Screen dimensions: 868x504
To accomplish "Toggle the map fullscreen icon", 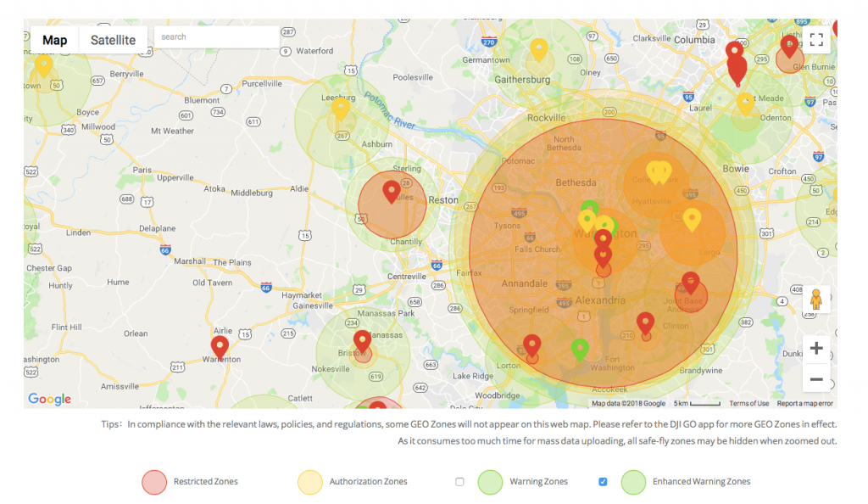I will coord(816,38).
